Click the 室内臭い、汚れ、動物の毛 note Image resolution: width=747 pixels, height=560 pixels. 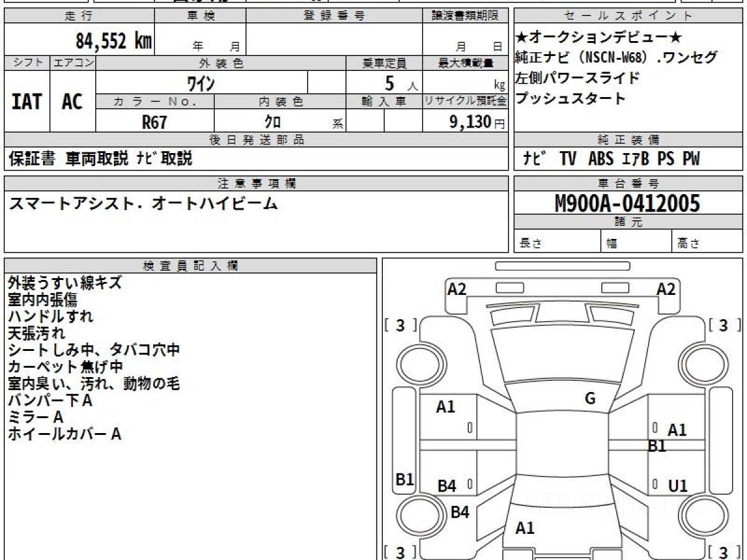[x=94, y=383]
